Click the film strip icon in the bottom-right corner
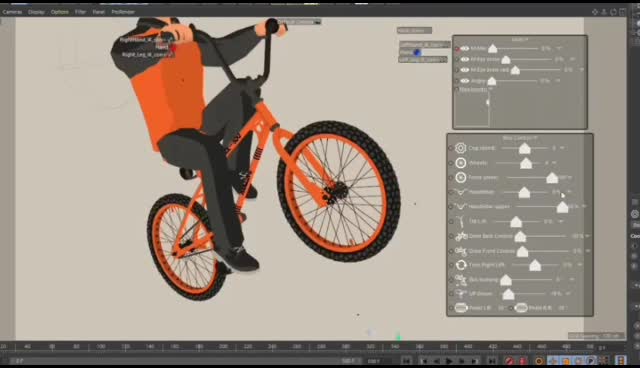Screen dimensions: 640x368 (x=621, y=361)
